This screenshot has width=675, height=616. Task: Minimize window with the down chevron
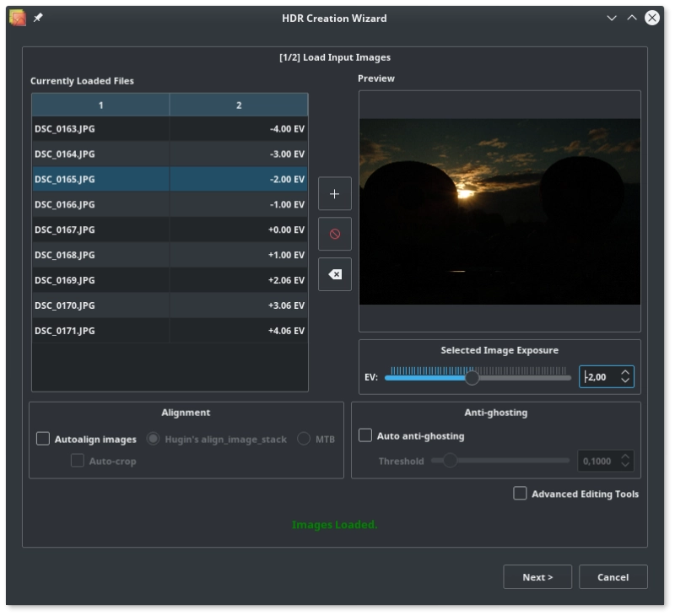pyautogui.click(x=611, y=18)
